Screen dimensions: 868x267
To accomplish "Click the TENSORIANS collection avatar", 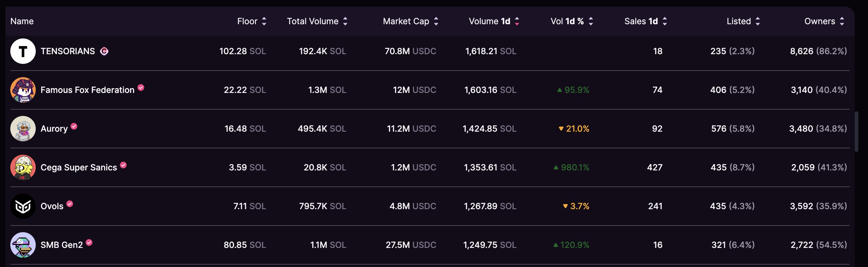I will pyautogui.click(x=23, y=51).
